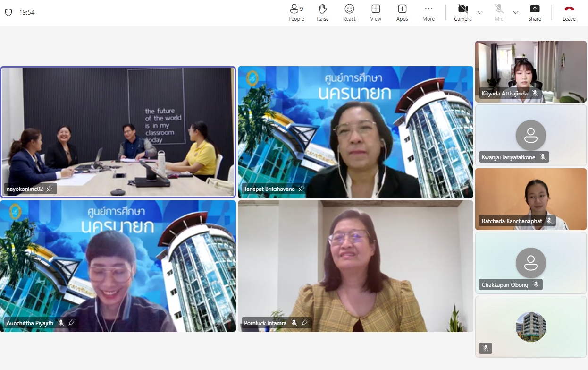Screen dimensions: 588x370
Task: Click pin icon on Pornluck Intamra tile
Action: click(304, 323)
